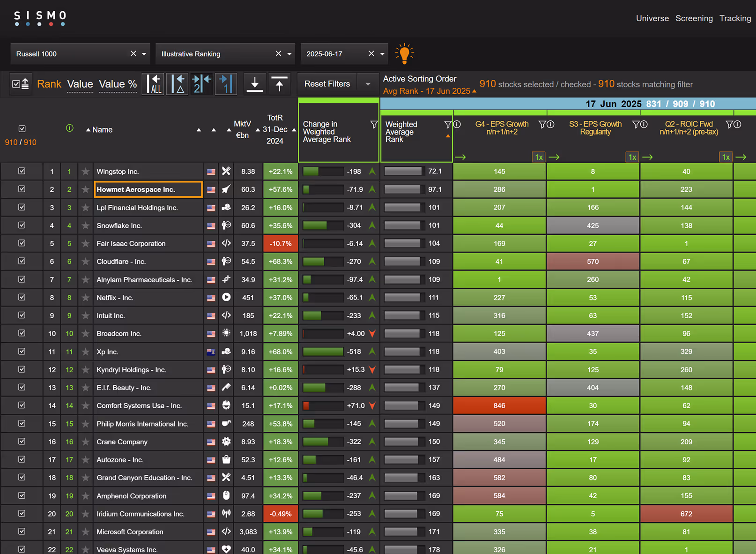
Task: Click 1x weight badge under S3 - EPS Growth
Action: coord(632,157)
